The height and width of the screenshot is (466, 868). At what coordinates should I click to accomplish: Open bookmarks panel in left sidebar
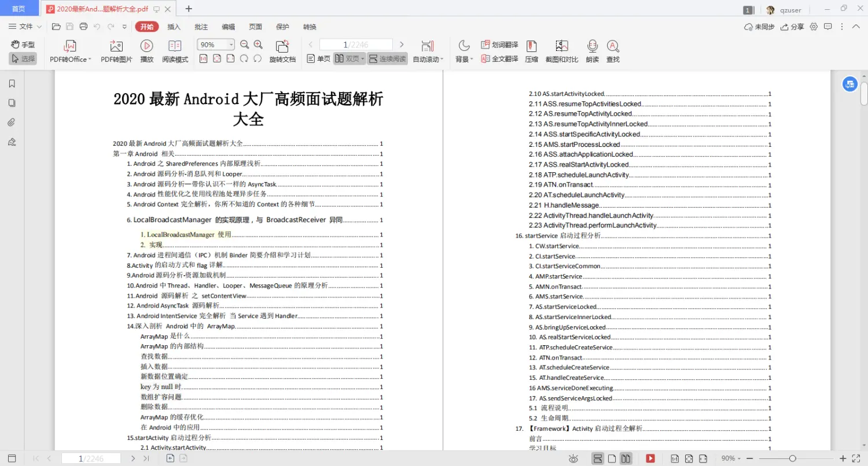tap(12, 83)
